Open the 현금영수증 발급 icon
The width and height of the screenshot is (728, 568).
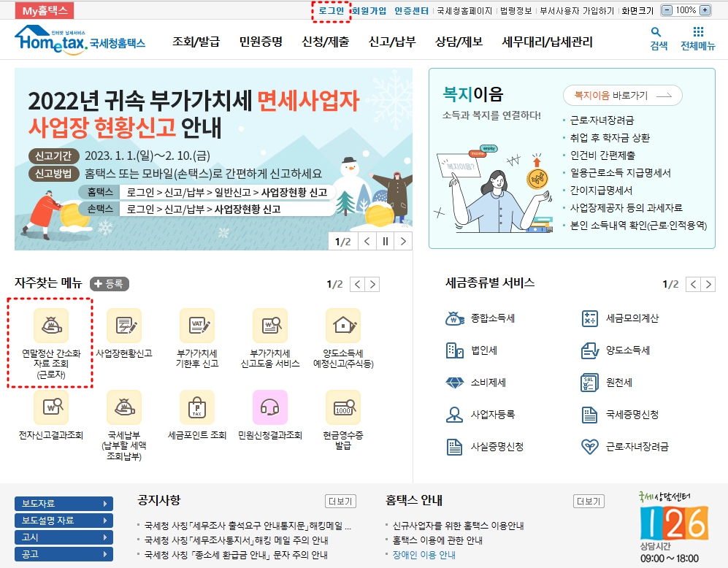click(x=343, y=407)
